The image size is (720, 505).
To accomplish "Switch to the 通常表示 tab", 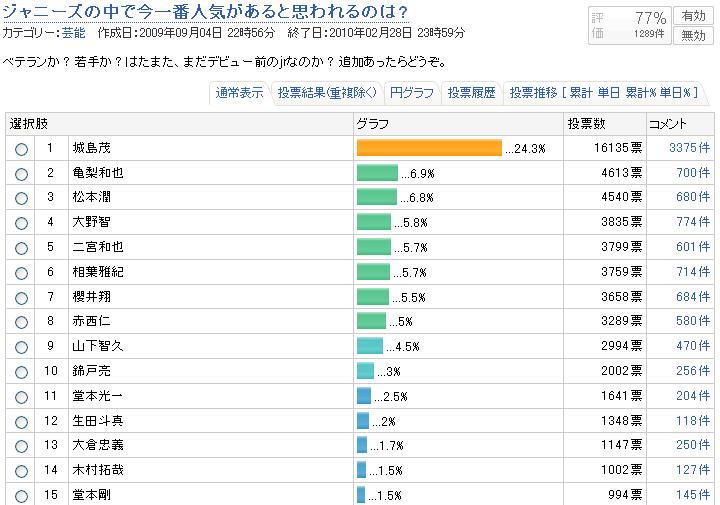I will pyautogui.click(x=240, y=93).
